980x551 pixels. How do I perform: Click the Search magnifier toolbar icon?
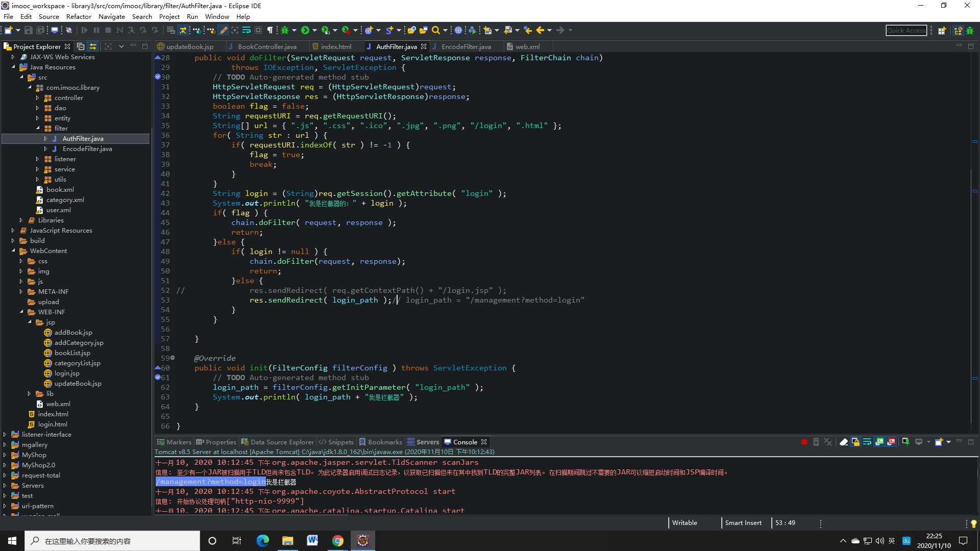[435, 31]
